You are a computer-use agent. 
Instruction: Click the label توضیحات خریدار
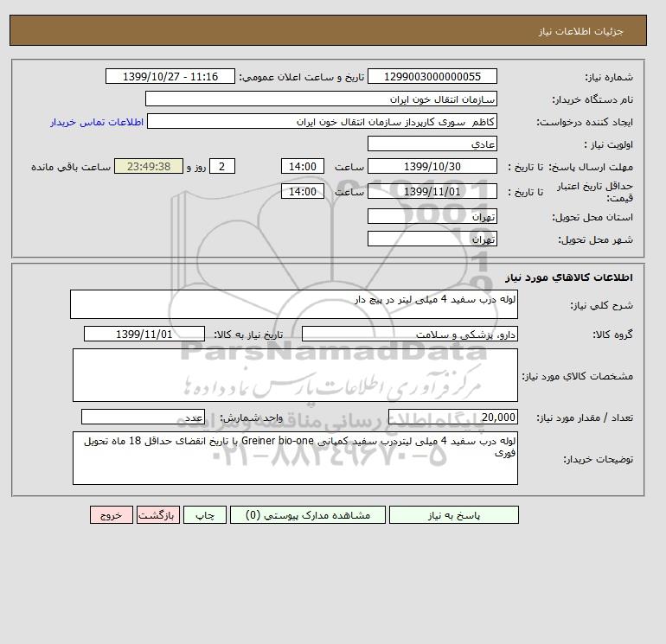598,459
